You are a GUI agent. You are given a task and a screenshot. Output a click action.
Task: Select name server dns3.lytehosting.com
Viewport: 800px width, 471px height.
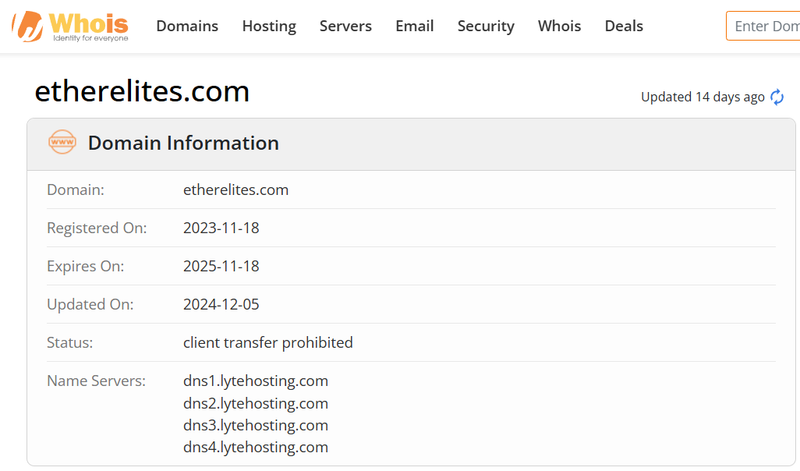click(x=256, y=425)
